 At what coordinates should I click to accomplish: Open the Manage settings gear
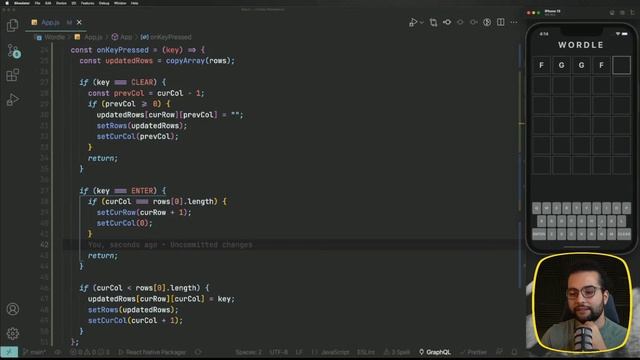click(x=13, y=333)
